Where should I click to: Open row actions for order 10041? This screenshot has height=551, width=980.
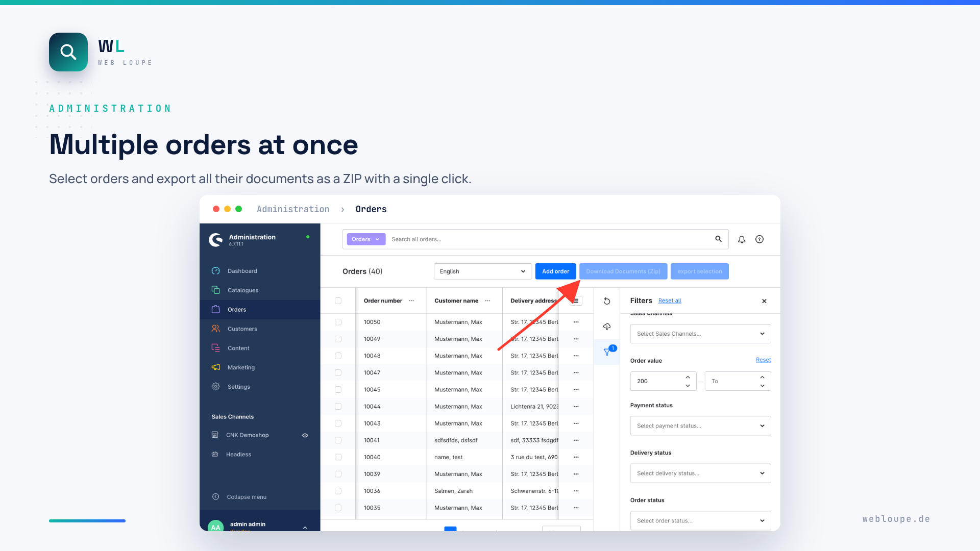coord(576,440)
